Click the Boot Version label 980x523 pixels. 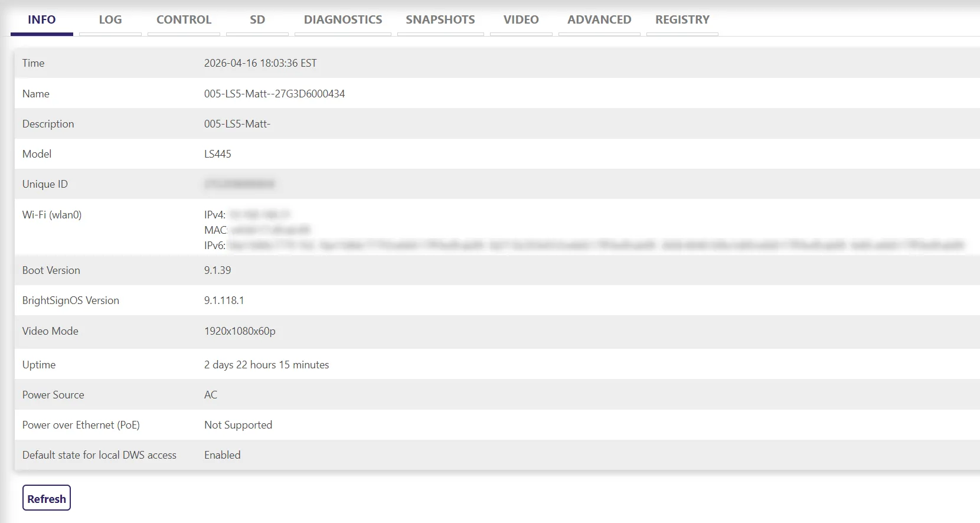click(x=51, y=270)
